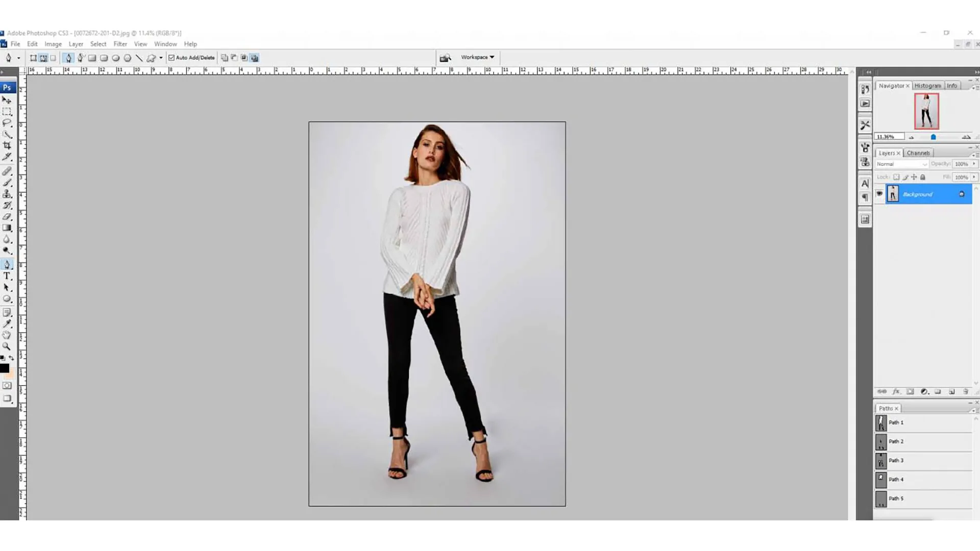
Task: Choose Line tool in options bar
Action: point(139,58)
